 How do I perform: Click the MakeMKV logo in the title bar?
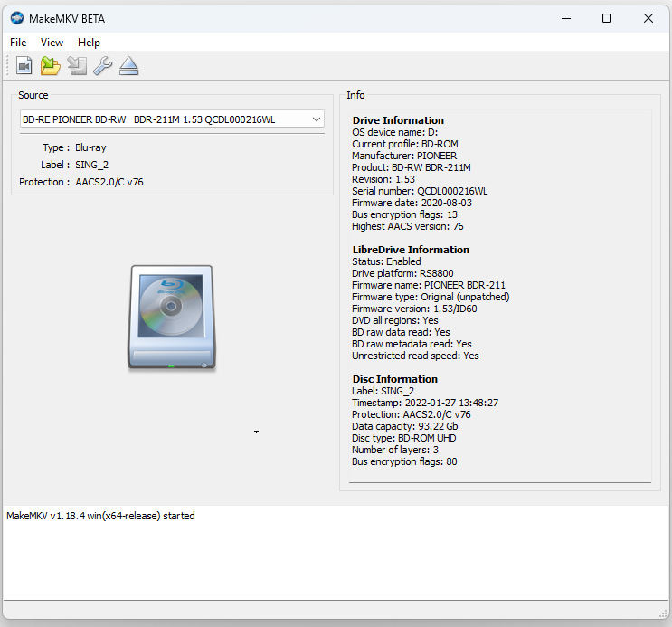click(17, 18)
